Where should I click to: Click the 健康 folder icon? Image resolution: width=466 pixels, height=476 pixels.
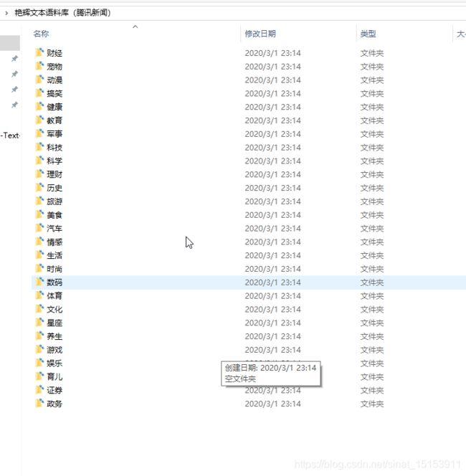coord(39,107)
